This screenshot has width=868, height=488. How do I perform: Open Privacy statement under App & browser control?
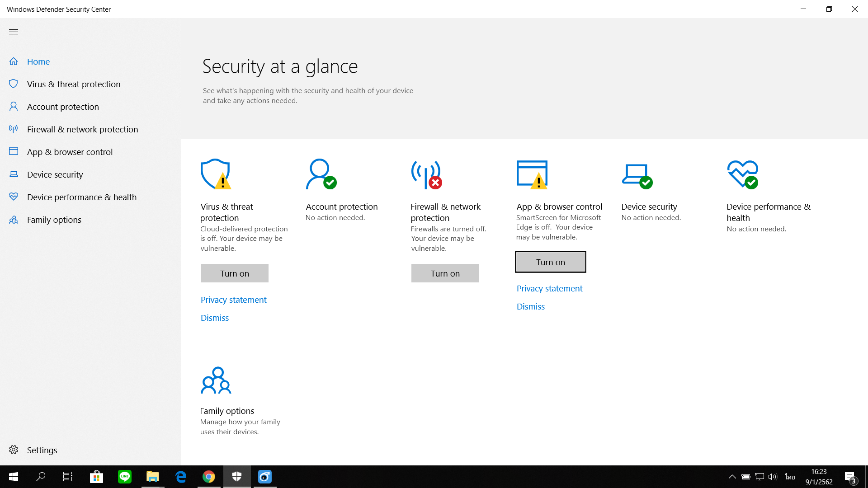click(550, 288)
